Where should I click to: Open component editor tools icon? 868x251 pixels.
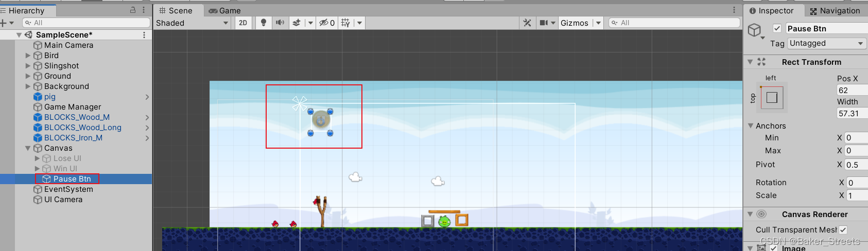coord(527,23)
